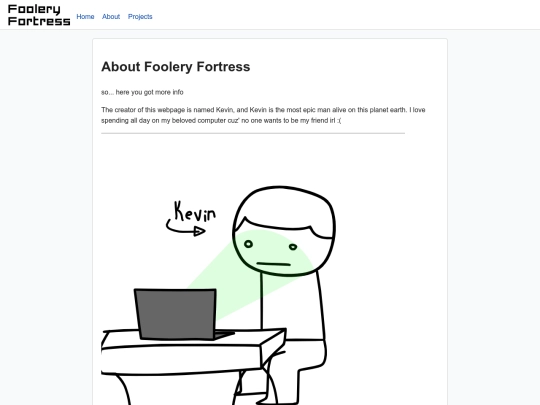Open the Projects navigation link

point(140,17)
